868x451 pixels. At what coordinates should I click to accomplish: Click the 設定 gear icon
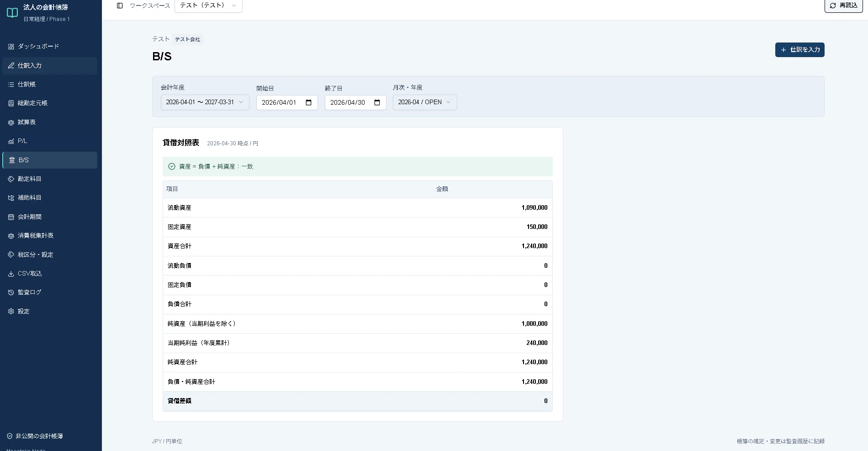(11, 312)
